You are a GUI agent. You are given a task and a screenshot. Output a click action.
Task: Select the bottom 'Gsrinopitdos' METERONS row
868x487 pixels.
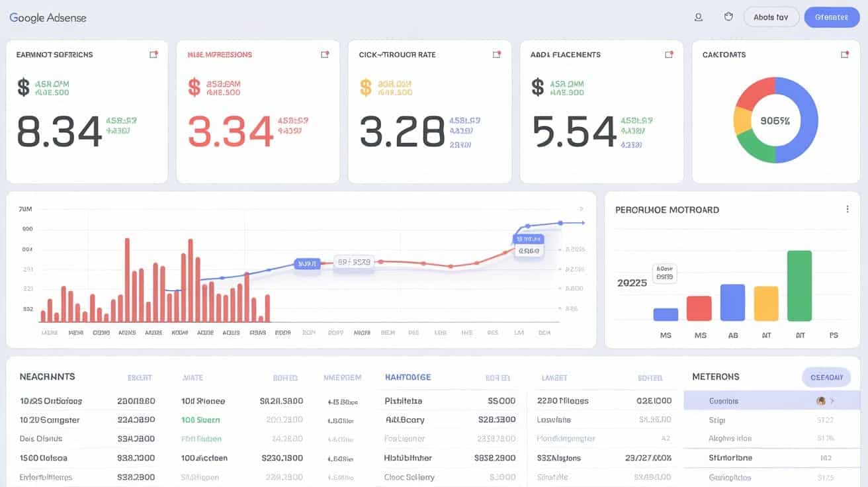[x=771, y=477]
